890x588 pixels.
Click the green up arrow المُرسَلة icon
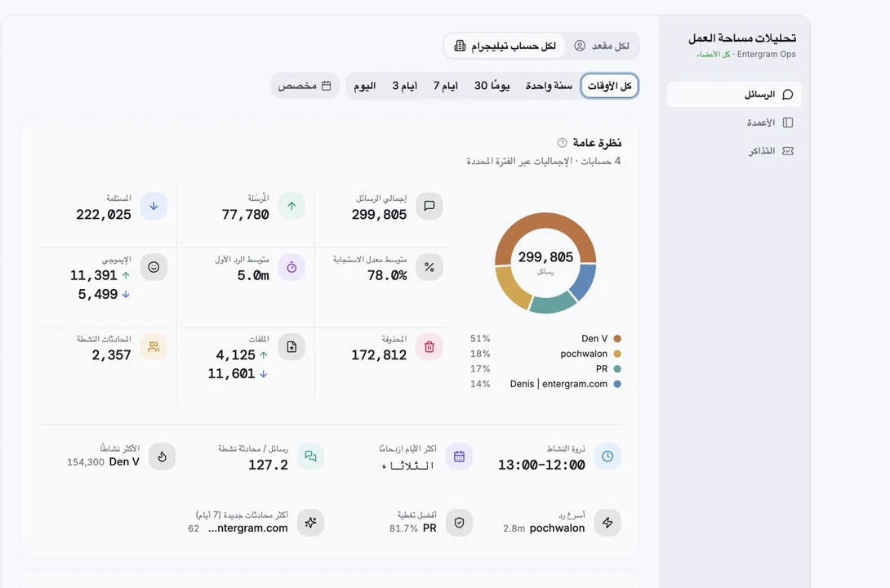(x=291, y=206)
